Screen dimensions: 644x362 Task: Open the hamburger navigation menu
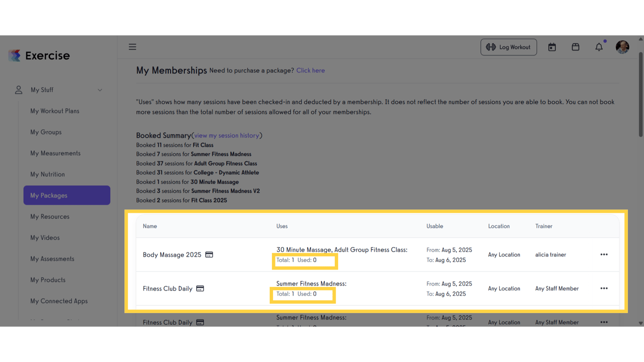[x=132, y=47]
